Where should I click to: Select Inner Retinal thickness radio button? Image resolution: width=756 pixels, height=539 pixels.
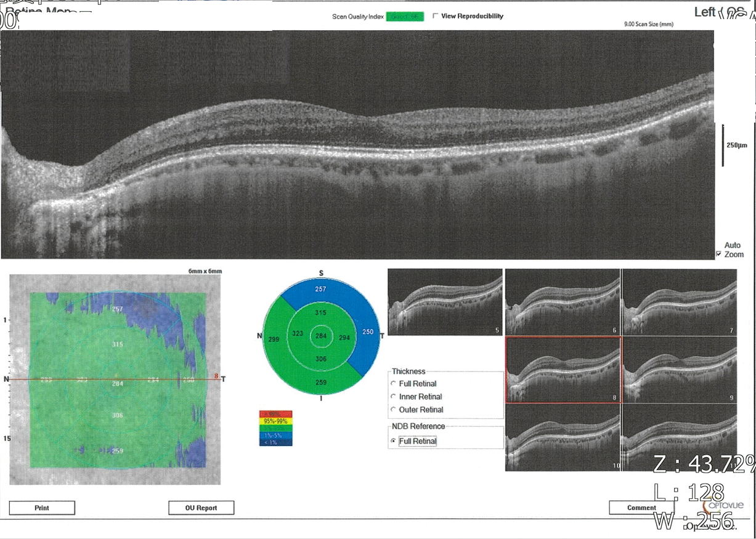[x=394, y=397]
